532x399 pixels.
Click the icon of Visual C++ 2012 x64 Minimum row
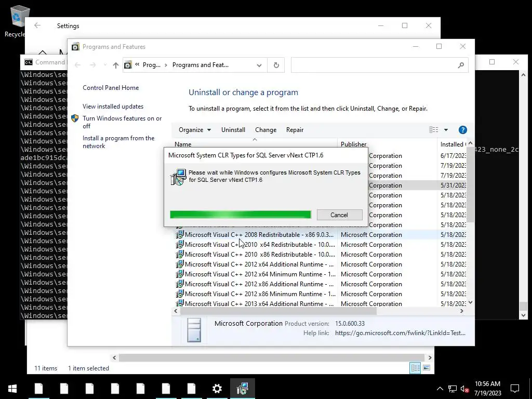[x=180, y=274]
